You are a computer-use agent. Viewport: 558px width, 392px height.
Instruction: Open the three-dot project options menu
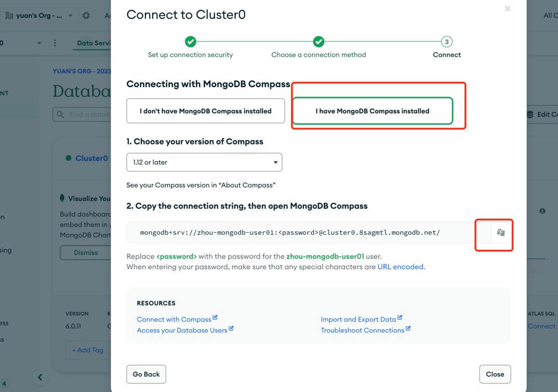(x=55, y=43)
